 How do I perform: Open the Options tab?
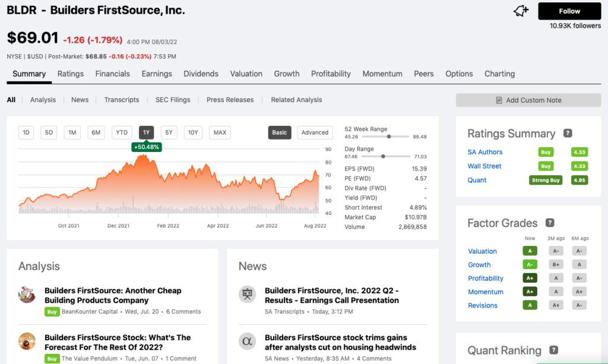pos(459,74)
